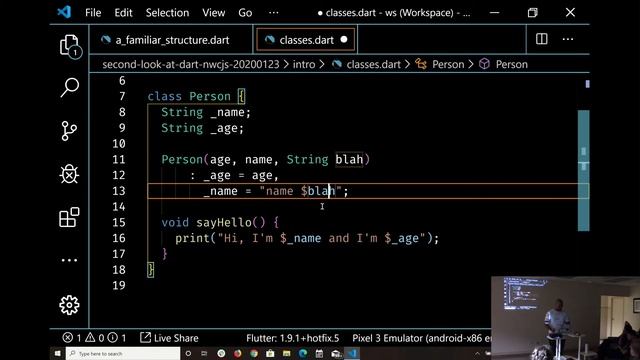Switch to a_familiar_structure.dart tab
Image resolution: width=640 pixels, height=360 pixels.
click(171, 40)
